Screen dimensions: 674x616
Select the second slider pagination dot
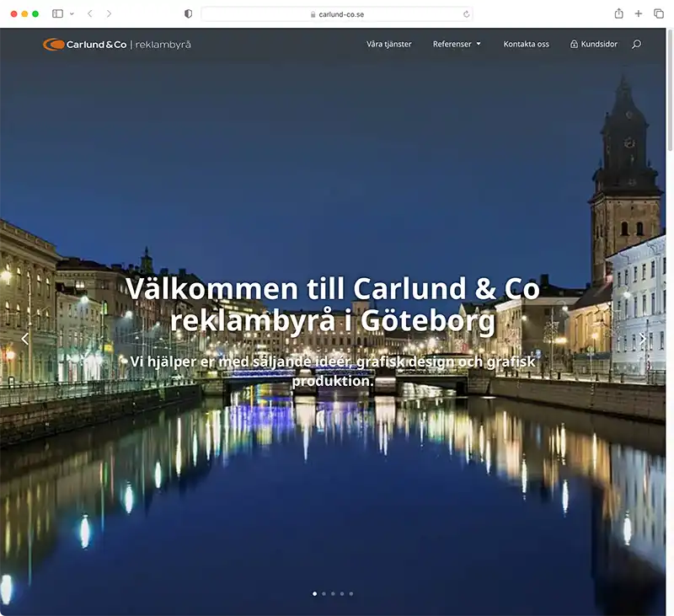324,593
